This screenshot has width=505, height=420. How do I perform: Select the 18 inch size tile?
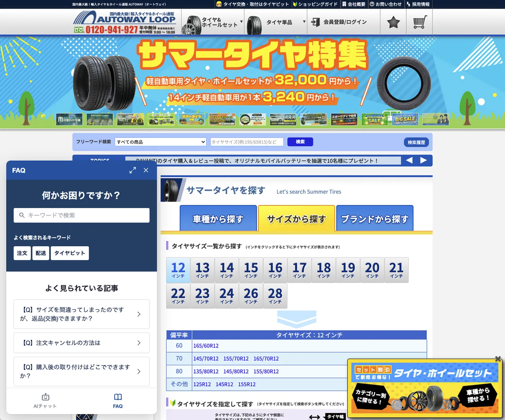click(x=324, y=270)
